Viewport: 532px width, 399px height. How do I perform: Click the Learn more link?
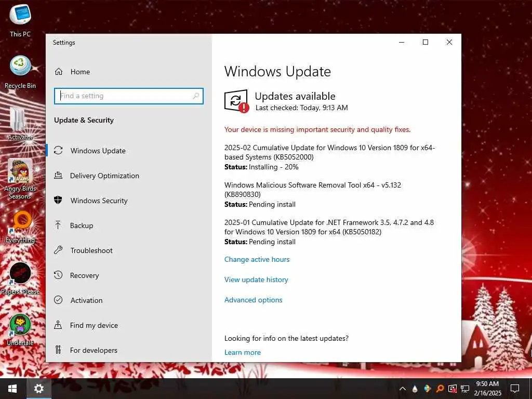243,353
